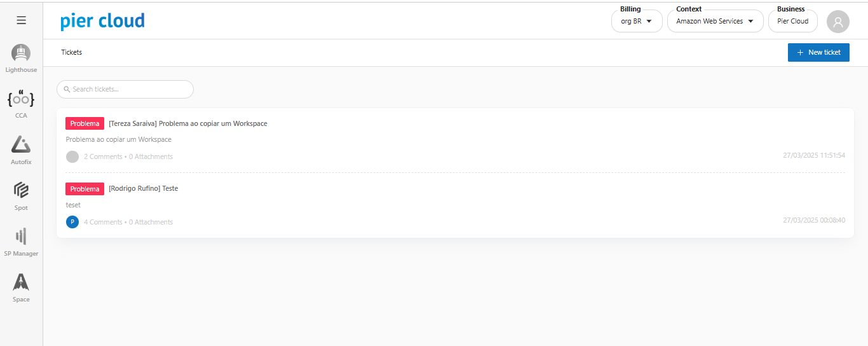Viewport: 868px width, 346px height.
Task: Open the hamburger menu
Action: click(21, 20)
